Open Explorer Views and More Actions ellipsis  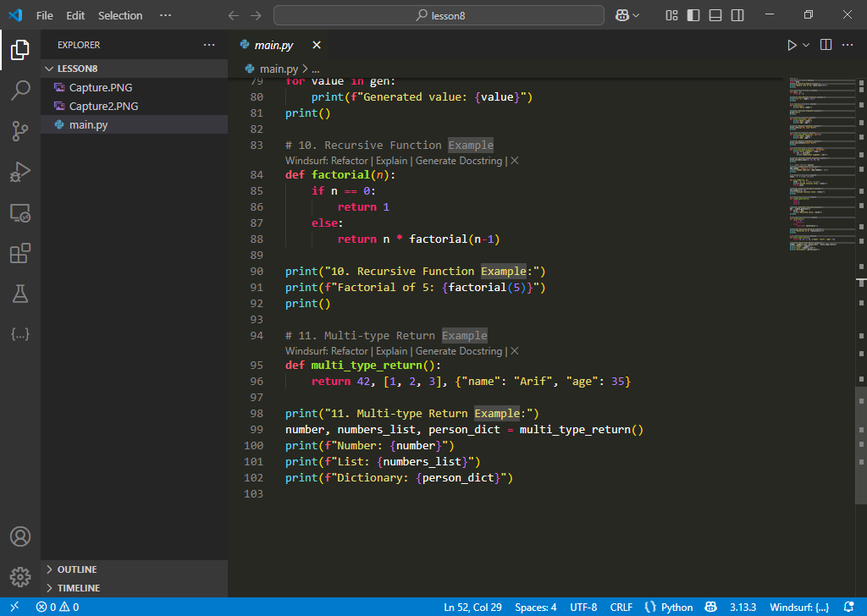pos(209,45)
